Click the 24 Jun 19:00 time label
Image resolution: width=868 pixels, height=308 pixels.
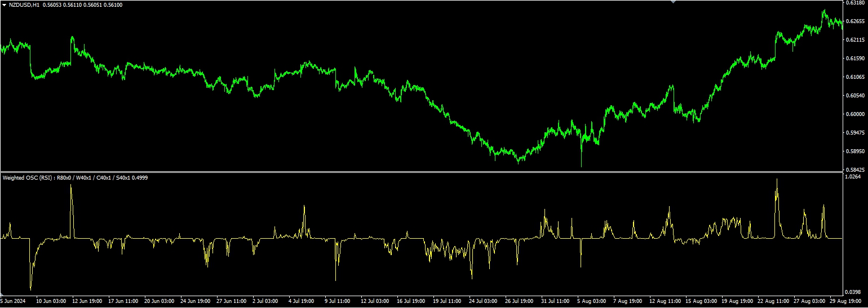(196, 301)
